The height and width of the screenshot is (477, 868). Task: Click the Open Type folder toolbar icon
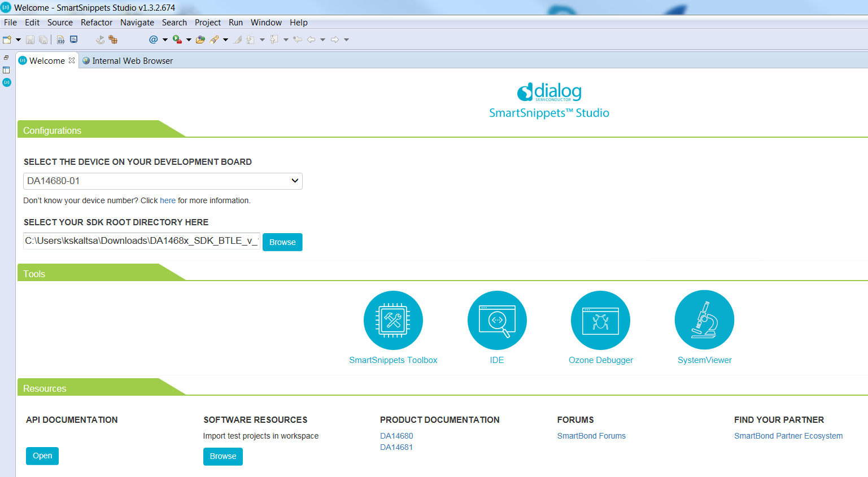click(200, 40)
